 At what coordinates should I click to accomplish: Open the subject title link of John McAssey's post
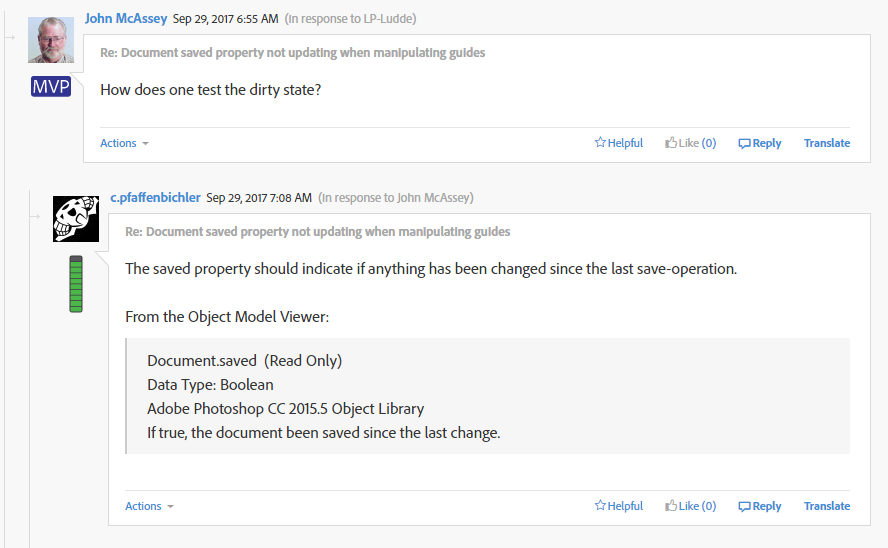[292, 53]
